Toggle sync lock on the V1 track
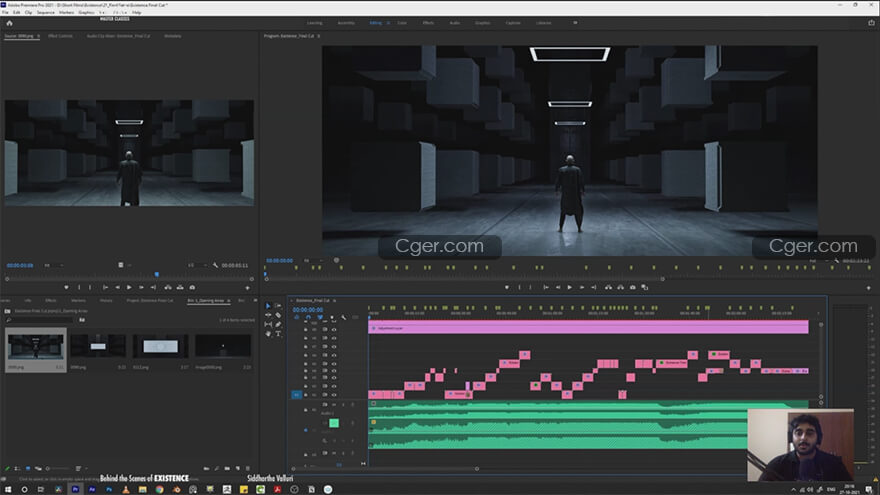Screen dimensions: 880x495 click(x=324, y=395)
